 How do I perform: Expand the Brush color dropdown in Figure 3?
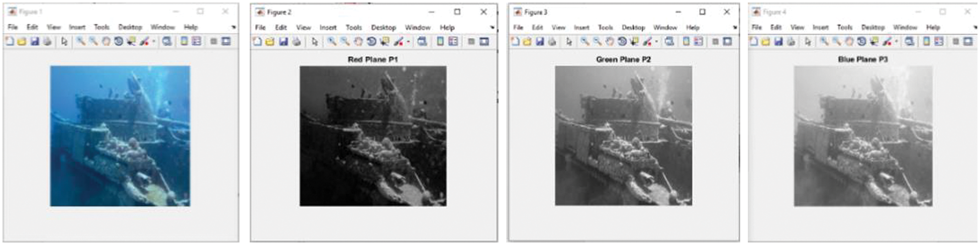(656, 42)
